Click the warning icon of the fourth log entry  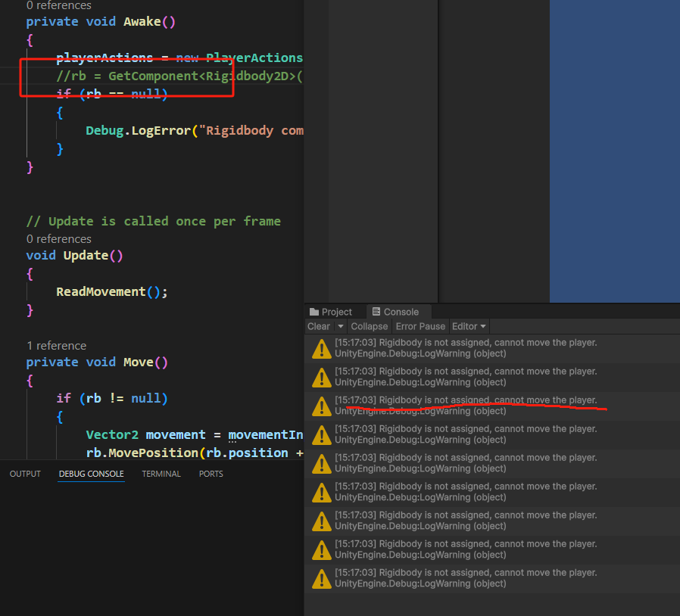click(321, 434)
